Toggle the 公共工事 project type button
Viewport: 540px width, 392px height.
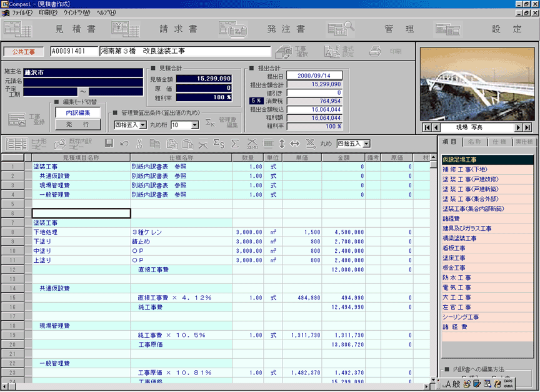24,52
